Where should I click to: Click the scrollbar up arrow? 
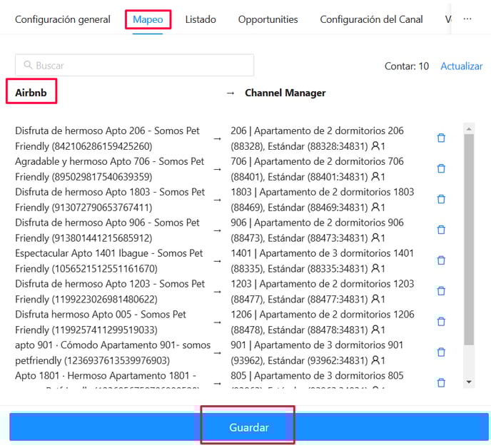[469, 129]
